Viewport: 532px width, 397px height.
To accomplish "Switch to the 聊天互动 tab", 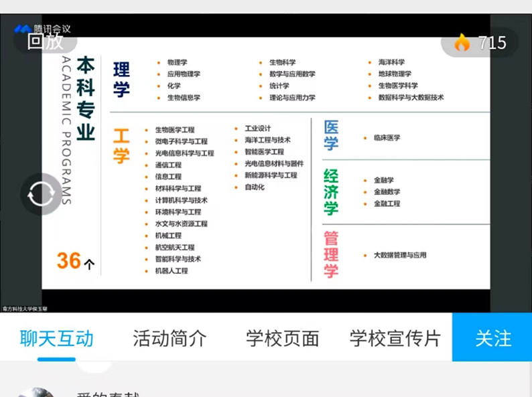I will tap(56, 338).
